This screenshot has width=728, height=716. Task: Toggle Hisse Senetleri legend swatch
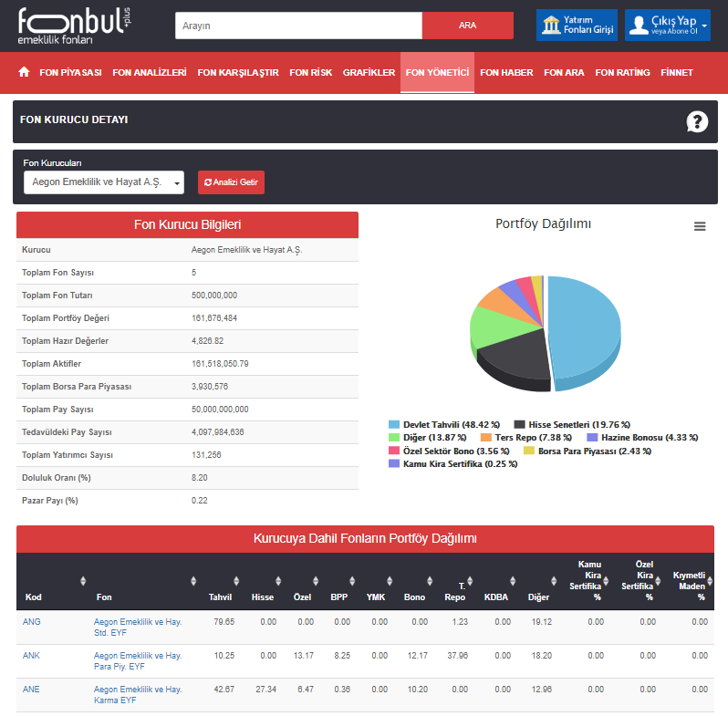click(x=519, y=424)
